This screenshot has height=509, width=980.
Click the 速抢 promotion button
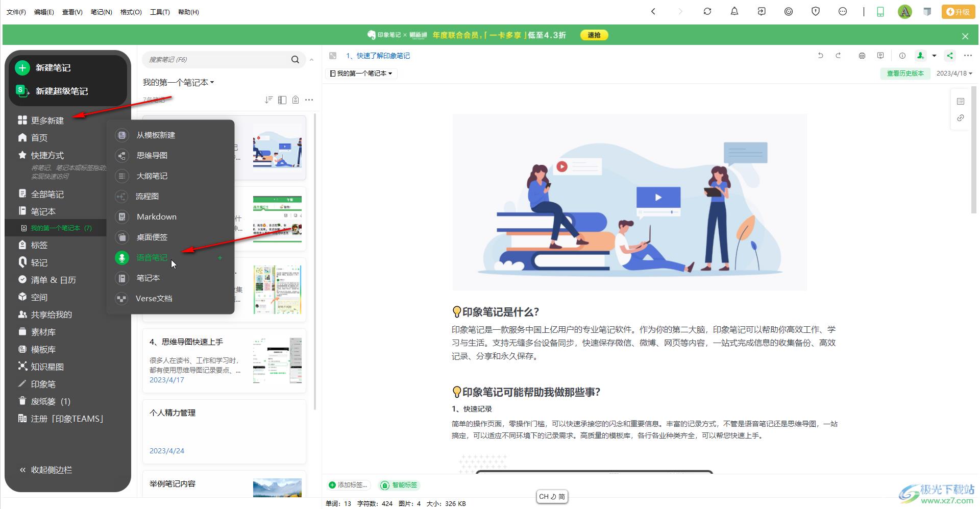point(594,35)
